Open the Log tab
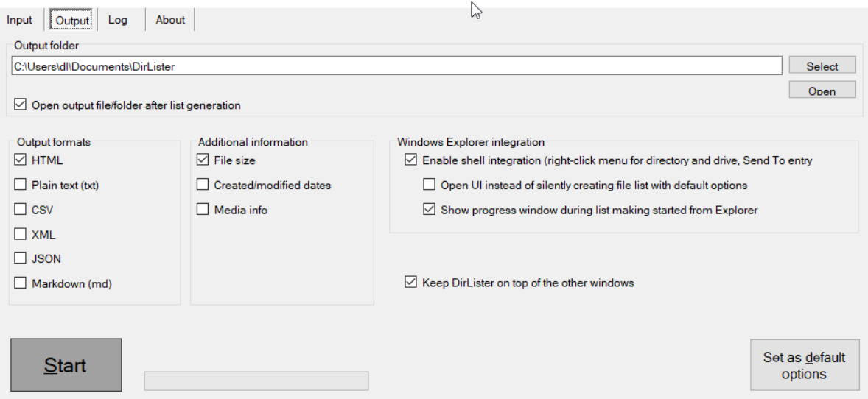 [x=118, y=20]
